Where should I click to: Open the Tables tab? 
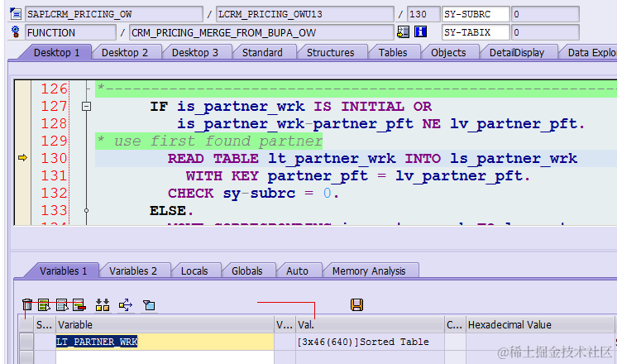tap(393, 52)
